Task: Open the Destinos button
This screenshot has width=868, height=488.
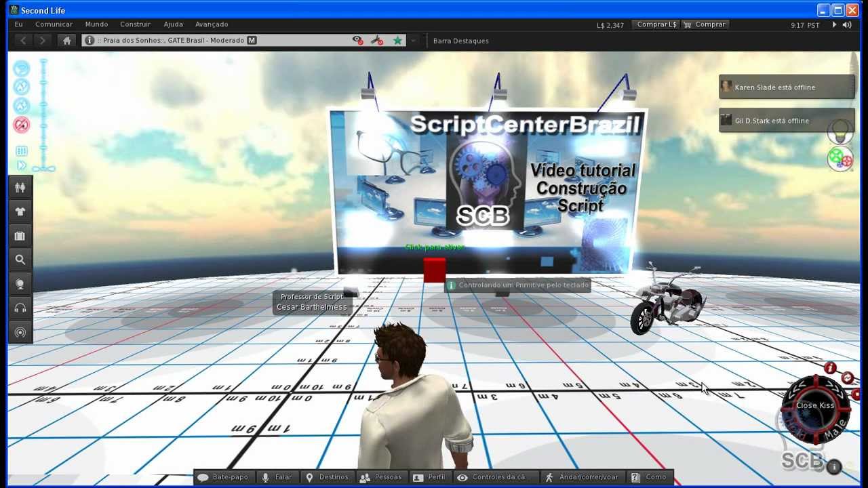Action: pos(327,477)
